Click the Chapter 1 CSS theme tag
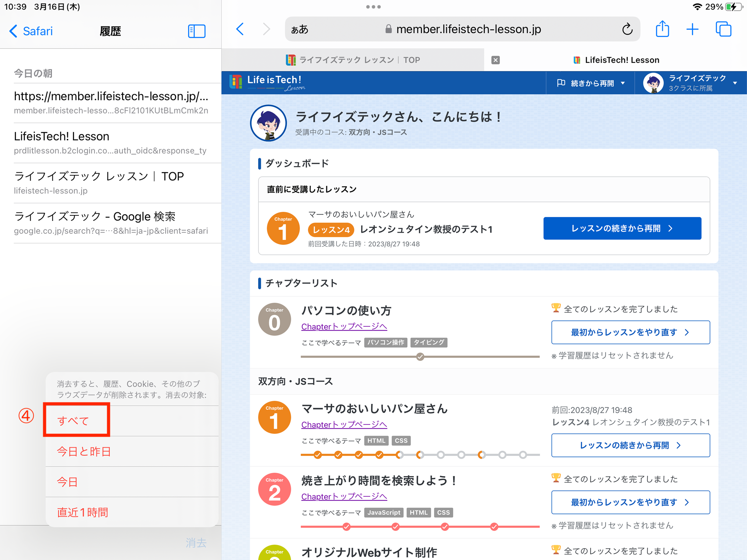747x560 pixels. (401, 440)
